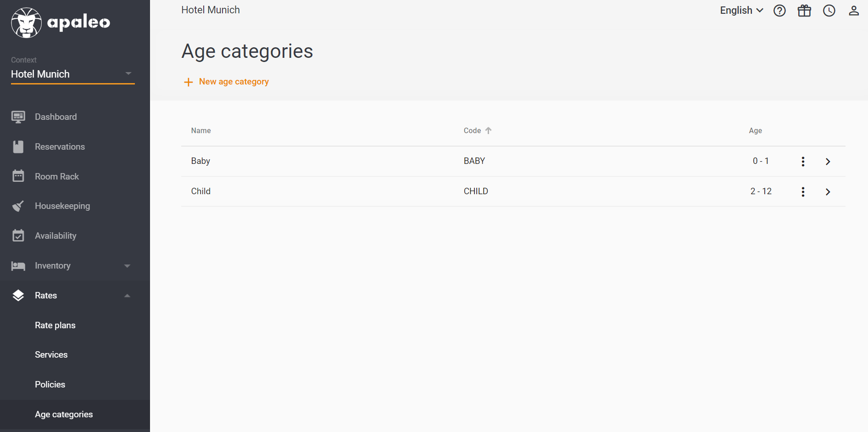Collapse the Rates menu section

pyautogui.click(x=75, y=296)
